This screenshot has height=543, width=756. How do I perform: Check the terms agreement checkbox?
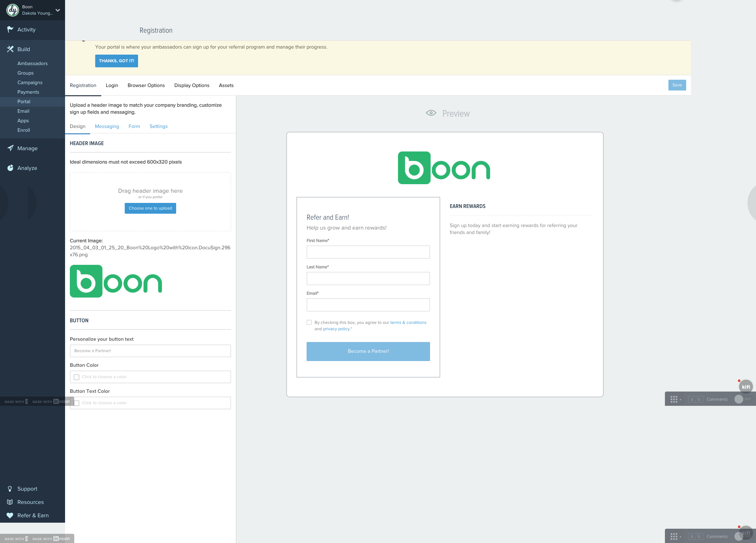click(x=309, y=323)
